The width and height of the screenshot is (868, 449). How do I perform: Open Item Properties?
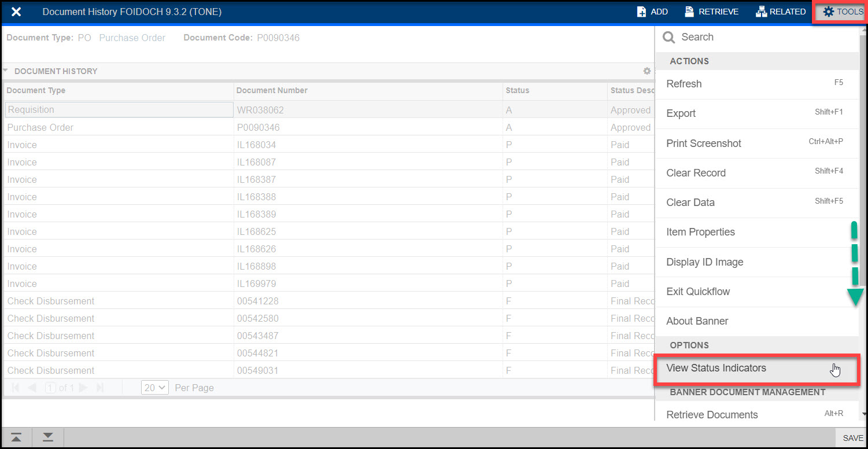point(756,232)
